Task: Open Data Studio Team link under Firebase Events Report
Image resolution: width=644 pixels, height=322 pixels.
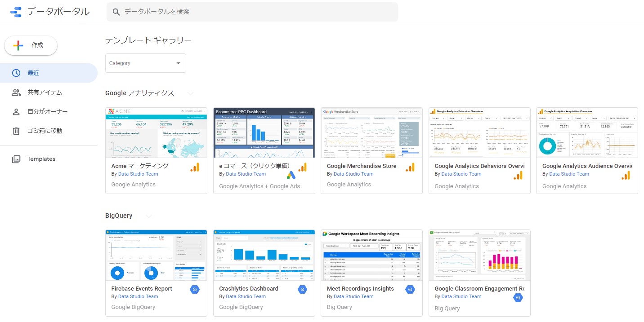Action: (138, 296)
